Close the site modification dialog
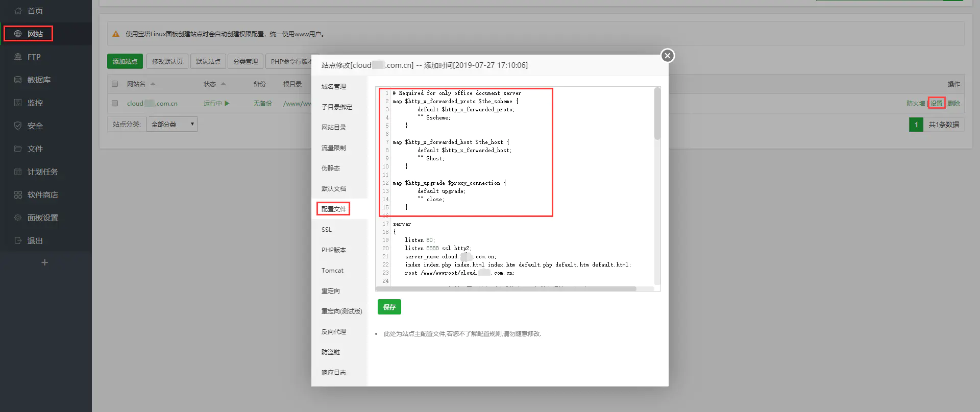 (667, 56)
